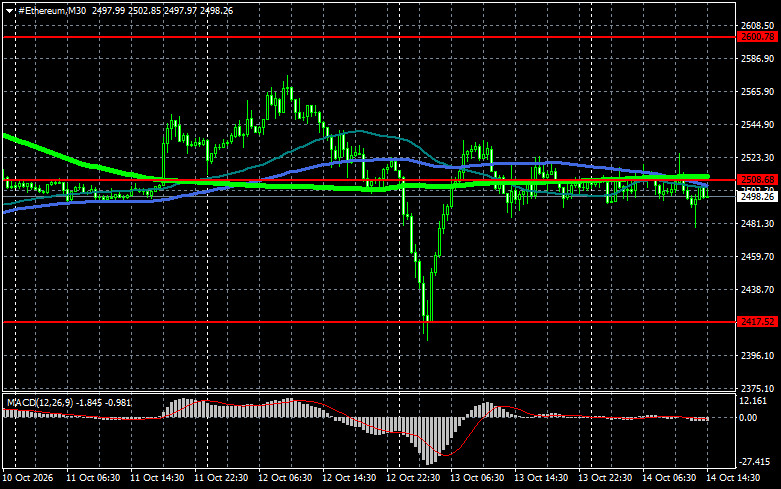
Task: Select the 2508.68 red price label
Action: (x=757, y=180)
